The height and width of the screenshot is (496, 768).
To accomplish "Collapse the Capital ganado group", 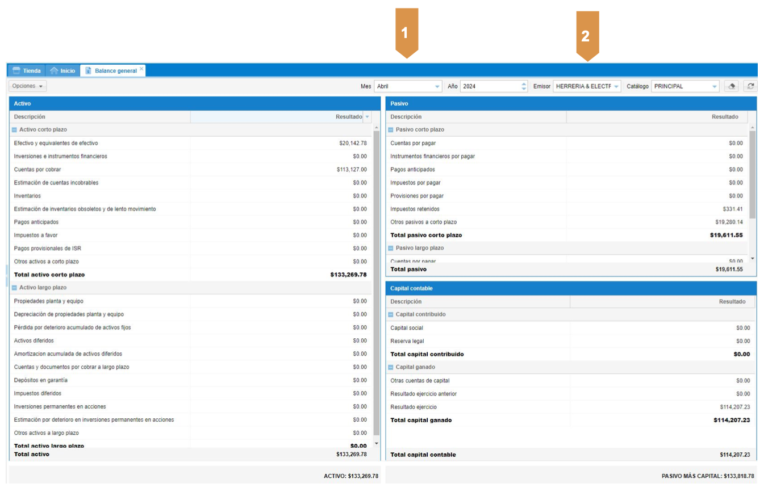I will click(391, 367).
